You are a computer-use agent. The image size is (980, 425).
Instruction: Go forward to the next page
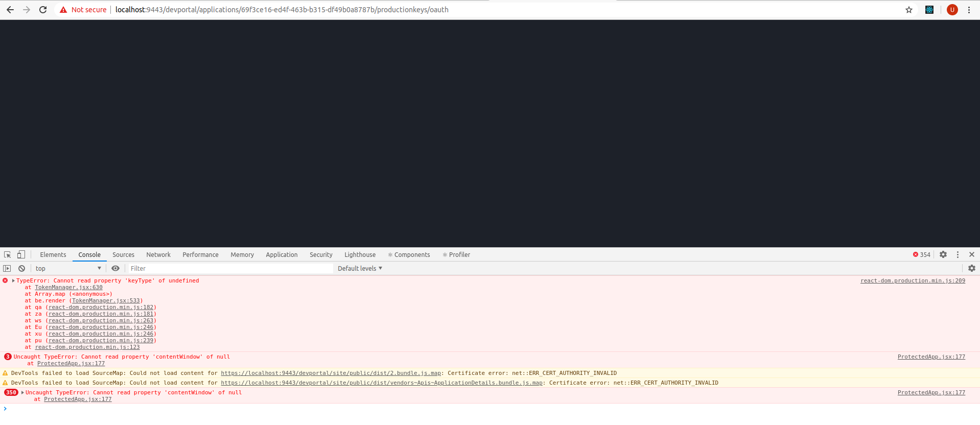[x=27, y=10]
